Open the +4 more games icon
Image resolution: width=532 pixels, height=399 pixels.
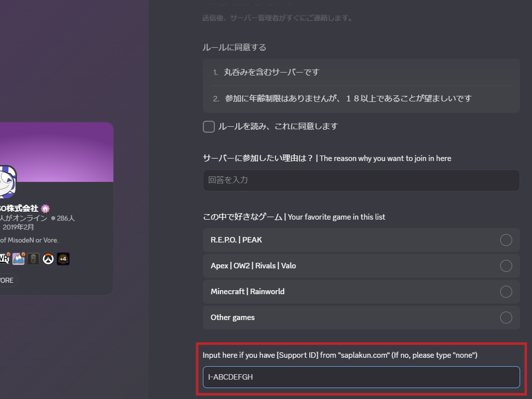coord(63,259)
